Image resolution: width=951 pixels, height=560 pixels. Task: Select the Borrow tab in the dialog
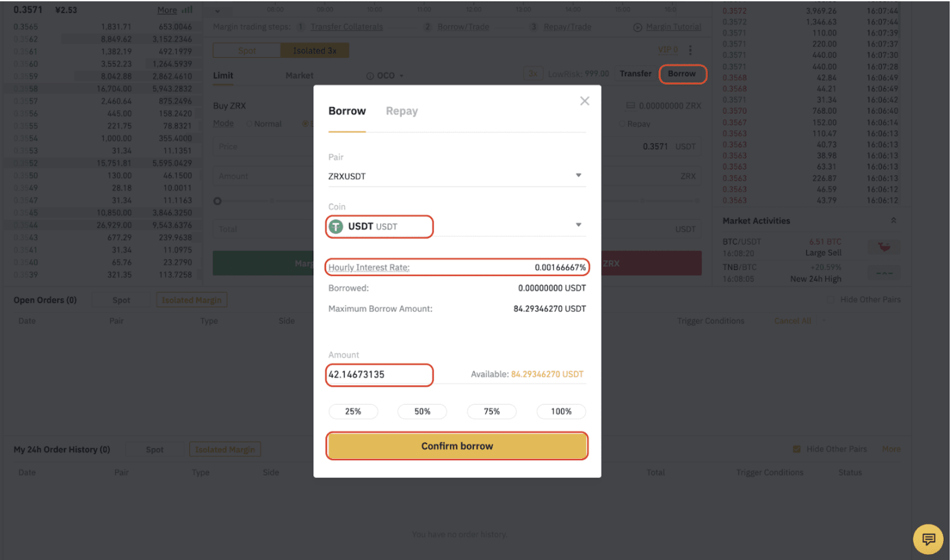click(x=347, y=111)
